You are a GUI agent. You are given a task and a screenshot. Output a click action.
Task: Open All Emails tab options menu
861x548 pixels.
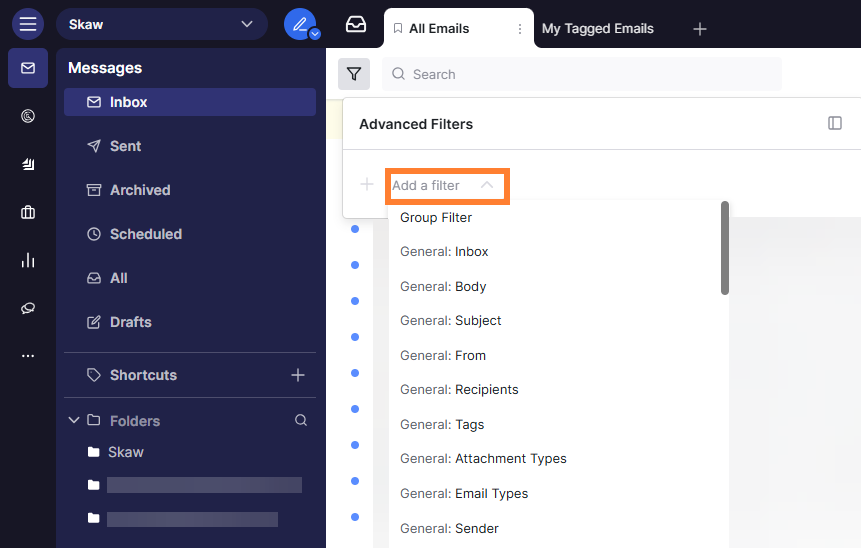[519, 29]
